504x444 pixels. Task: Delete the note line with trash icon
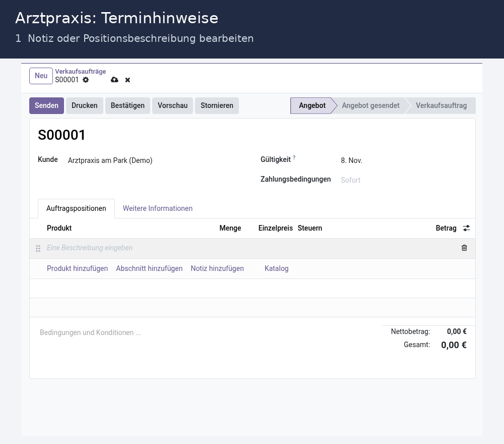point(464,248)
